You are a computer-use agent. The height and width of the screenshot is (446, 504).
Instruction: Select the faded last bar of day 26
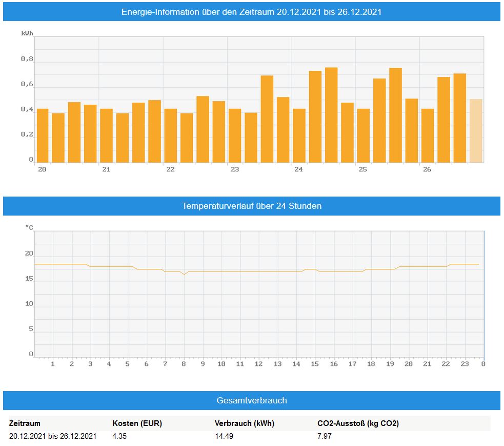[x=476, y=131]
